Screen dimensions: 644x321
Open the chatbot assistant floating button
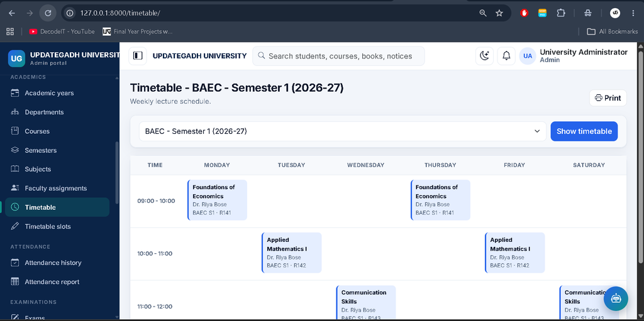616,298
